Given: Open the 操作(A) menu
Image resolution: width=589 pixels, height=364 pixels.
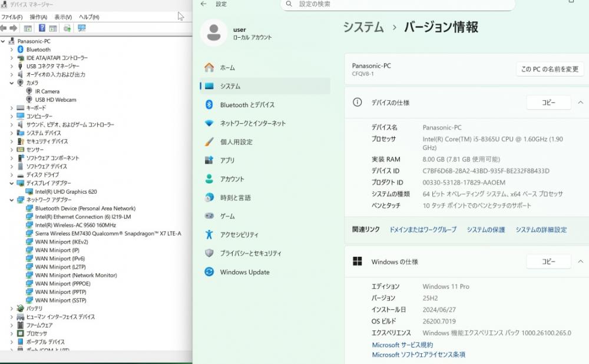Looking at the screenshot, I should tap(38, 17).
